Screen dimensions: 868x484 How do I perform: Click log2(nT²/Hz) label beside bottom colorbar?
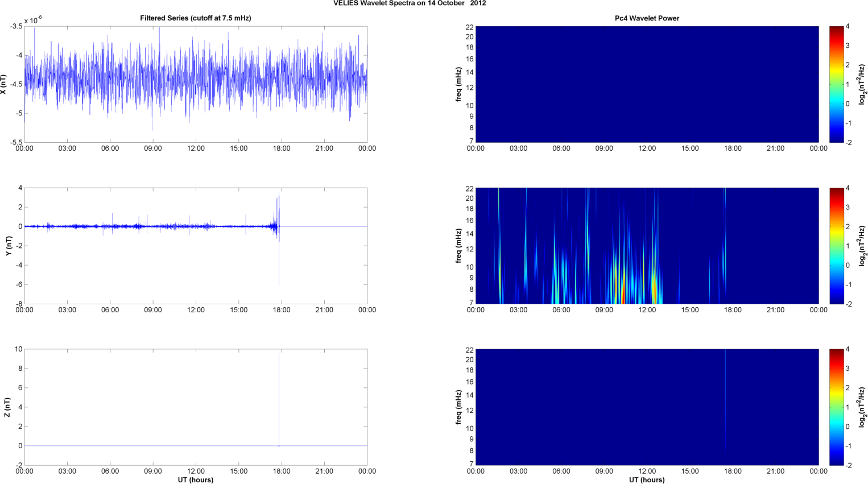pyautogui.click(x=862, y=407)
